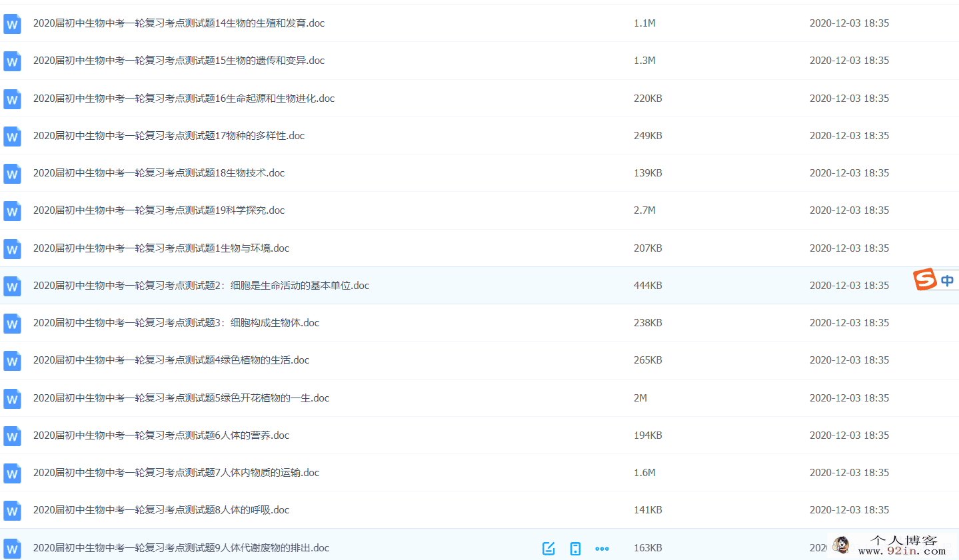Click the 2M file size value
The width and height of the screenshot is (959, 560).
pos(640,398)
